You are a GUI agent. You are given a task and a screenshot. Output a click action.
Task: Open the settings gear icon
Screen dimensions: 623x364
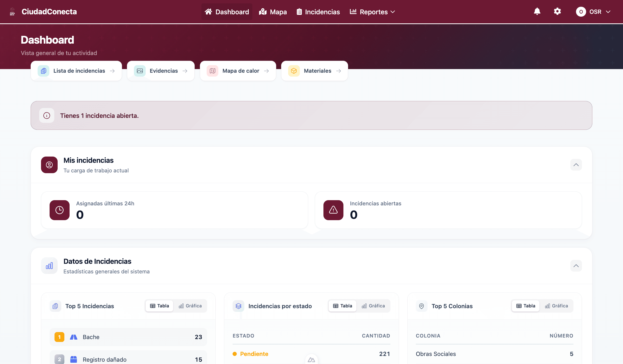[x=557, y=11]
